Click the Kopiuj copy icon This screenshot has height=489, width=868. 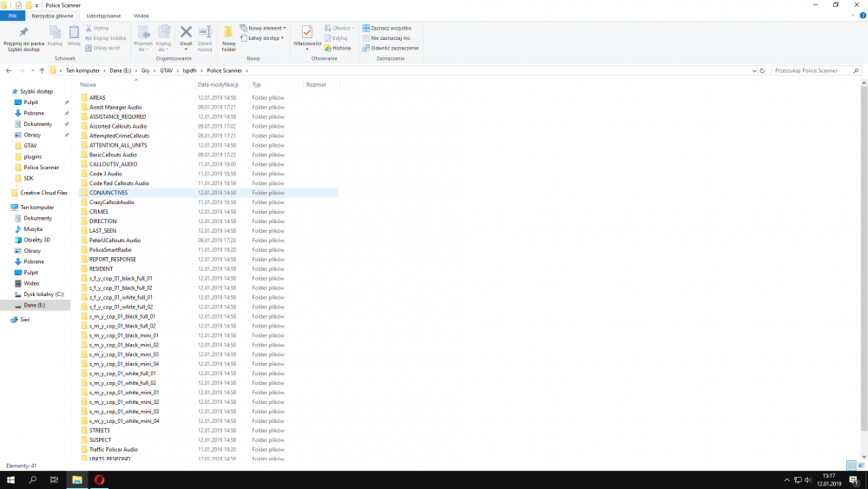tap(55, 36)
